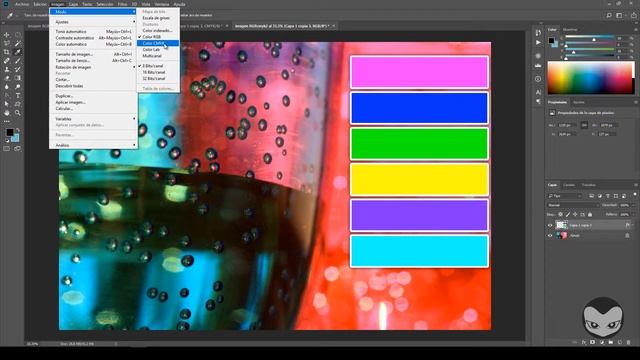Delete layer with trash icon
640x360 pixels.
[x=628, y=342]
